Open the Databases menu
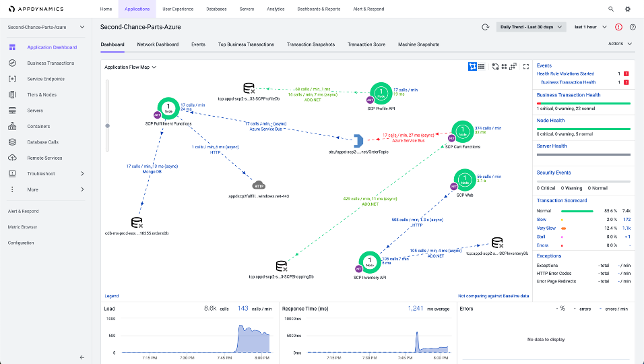 216,9
